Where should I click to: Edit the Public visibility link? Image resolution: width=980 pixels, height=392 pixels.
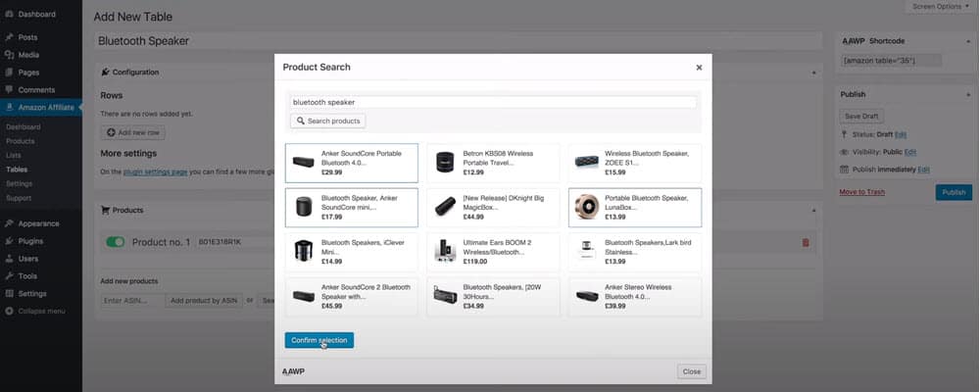pos(910,152)
